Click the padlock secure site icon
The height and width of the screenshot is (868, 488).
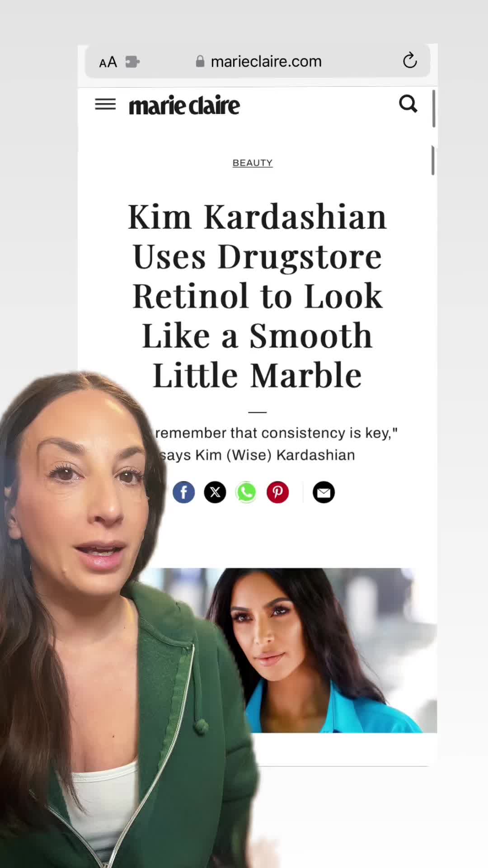click(200, 61)
